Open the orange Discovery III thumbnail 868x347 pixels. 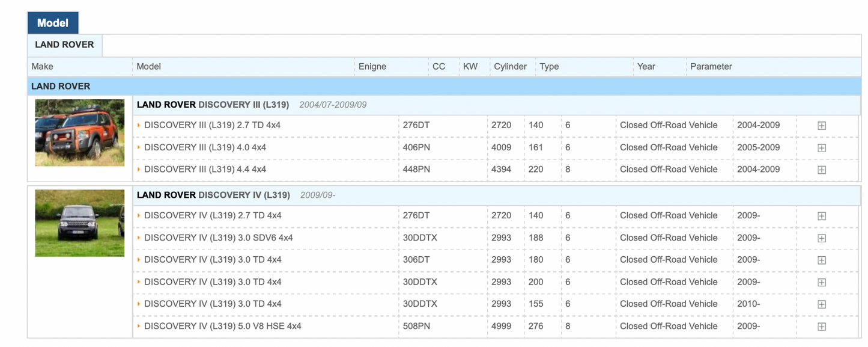point(80,133)
